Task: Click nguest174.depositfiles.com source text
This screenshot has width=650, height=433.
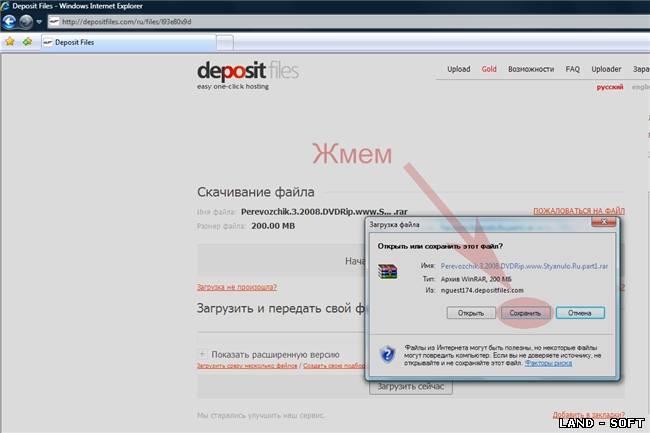Action: (x=482, y=290)
